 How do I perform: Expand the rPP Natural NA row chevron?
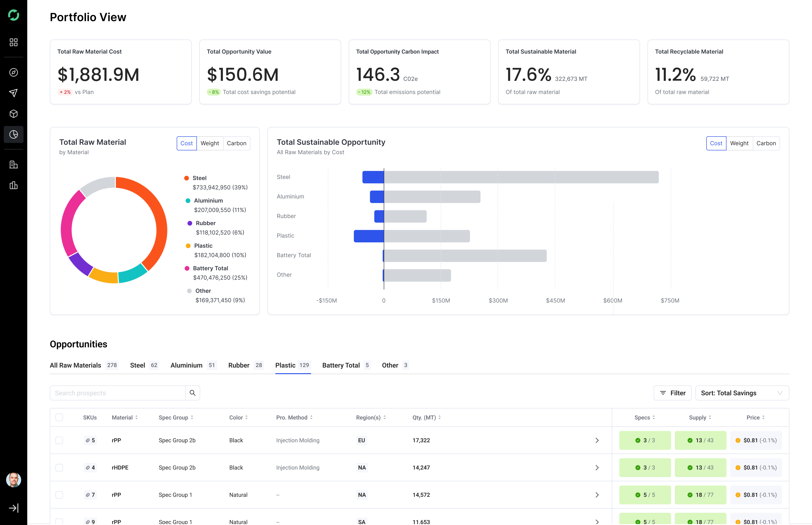click(x=597, y=495)
